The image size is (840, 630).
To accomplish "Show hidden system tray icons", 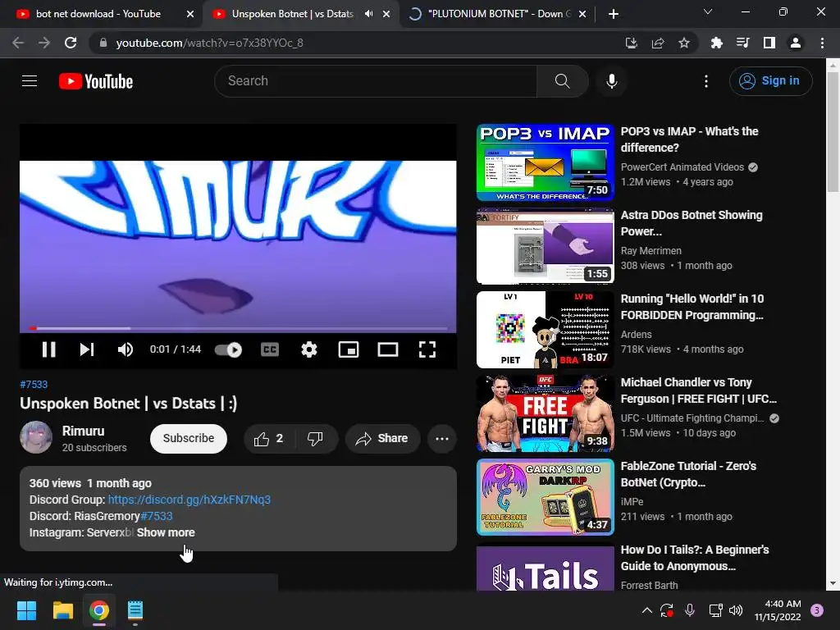I will click(x=646, y=610).
